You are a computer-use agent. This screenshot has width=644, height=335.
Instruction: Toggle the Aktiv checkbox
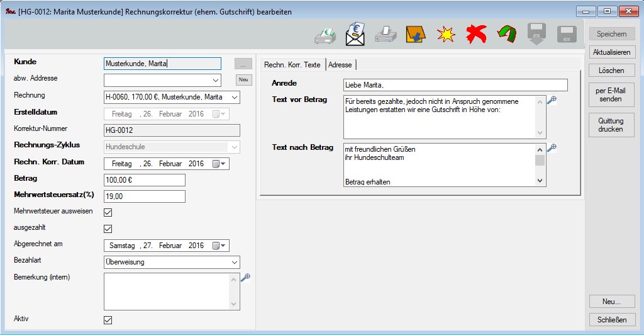pos(108,320)
